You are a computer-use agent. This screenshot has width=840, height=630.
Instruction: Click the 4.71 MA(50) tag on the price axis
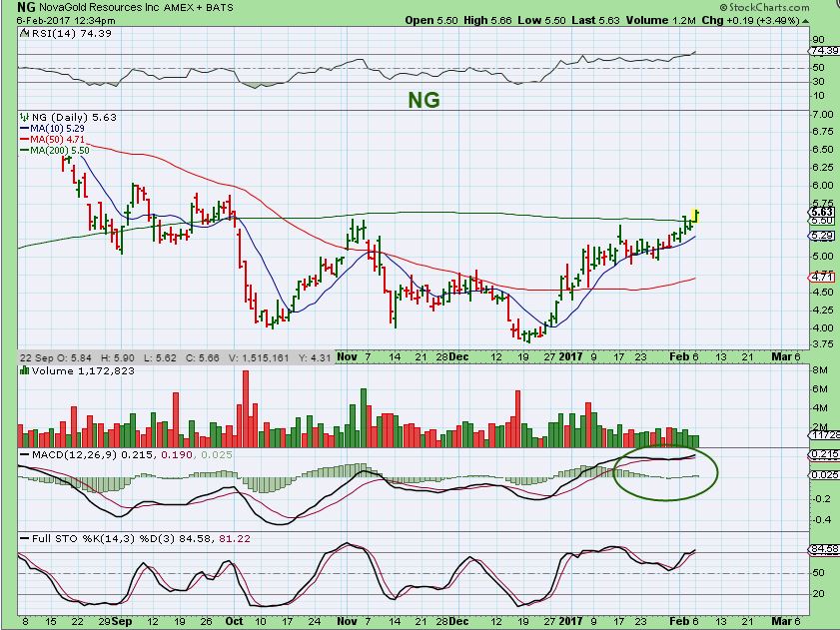click(x=822, y=277)
